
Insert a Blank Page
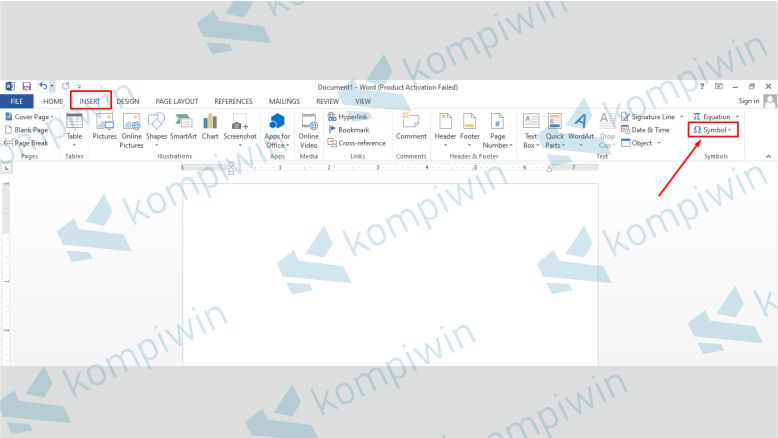pos(26,130)
